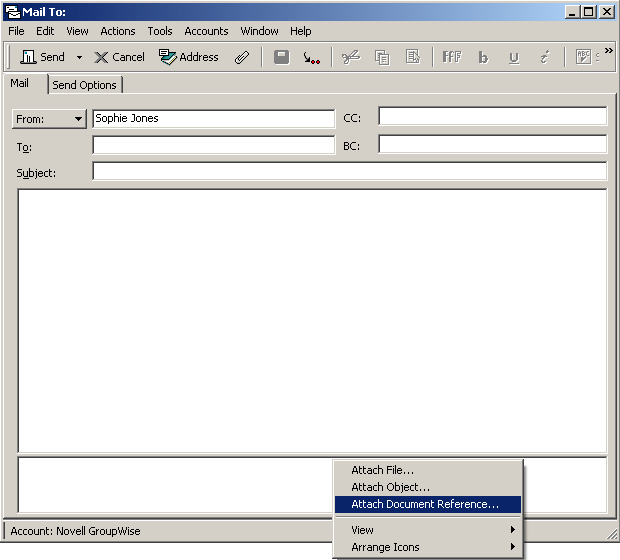The image size is (620, 560).
Task: Open the Help menu
Action: [301, 31]
